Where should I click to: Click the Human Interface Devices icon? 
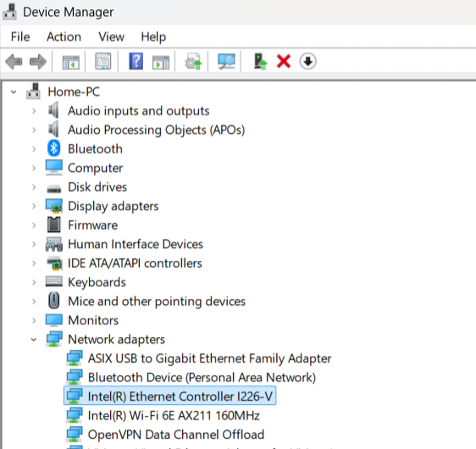54,244
